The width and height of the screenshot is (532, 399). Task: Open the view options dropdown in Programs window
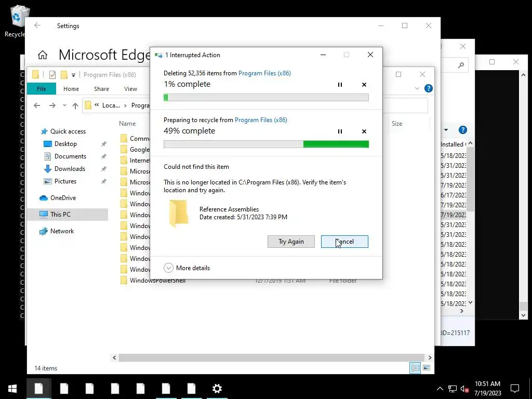tap(446, 130)
